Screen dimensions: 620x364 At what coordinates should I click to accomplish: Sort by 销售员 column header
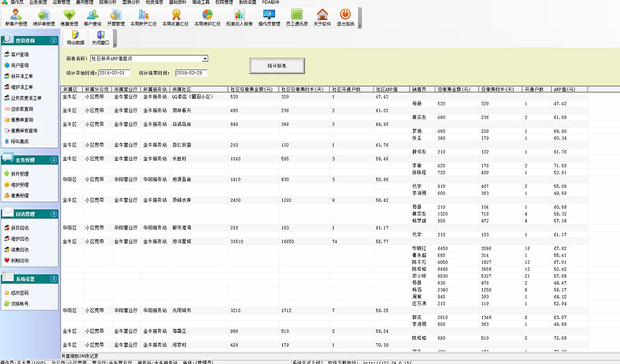(x=422, y=89)
